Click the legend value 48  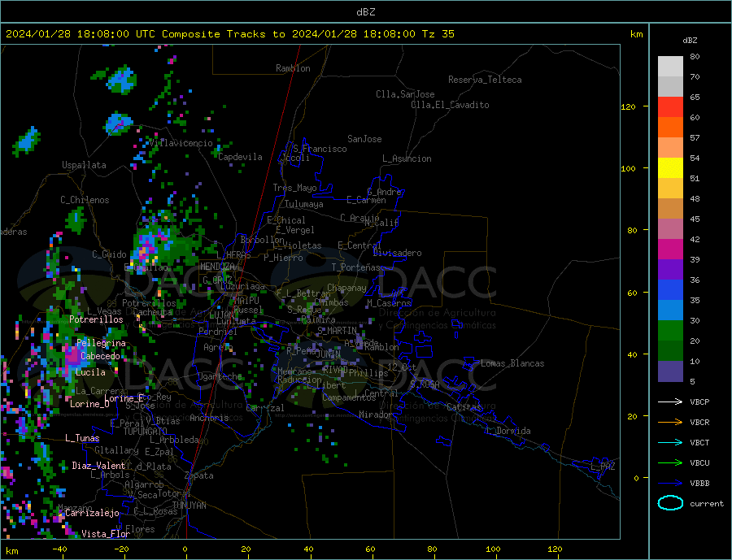[x=695, y=199]
